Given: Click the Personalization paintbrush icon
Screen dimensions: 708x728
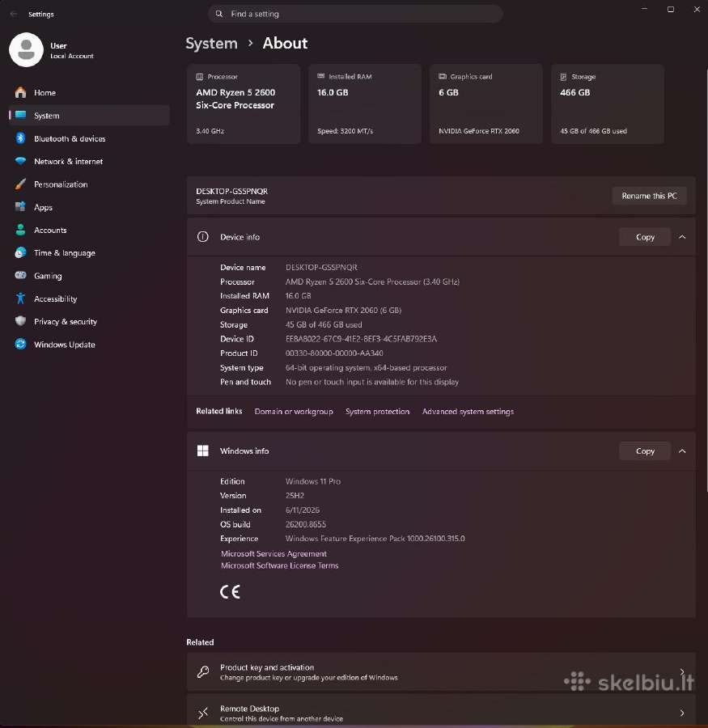Looking at the screenshot, I should coord(20,184).
